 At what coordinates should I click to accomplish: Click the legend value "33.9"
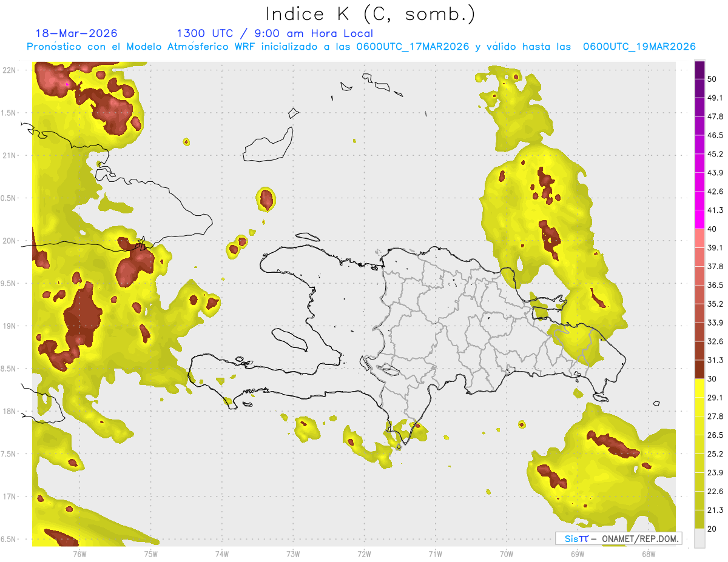(x=715, y=323)
